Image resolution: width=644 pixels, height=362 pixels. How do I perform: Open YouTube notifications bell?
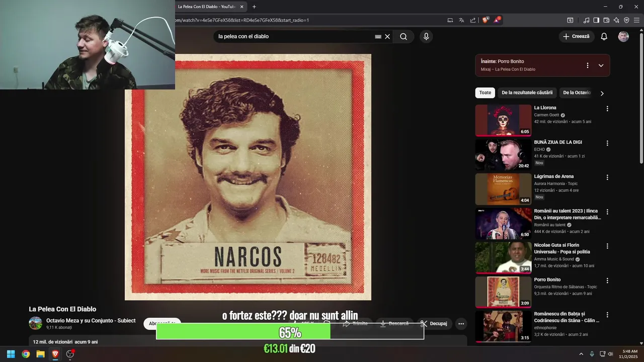coord(604,36)
